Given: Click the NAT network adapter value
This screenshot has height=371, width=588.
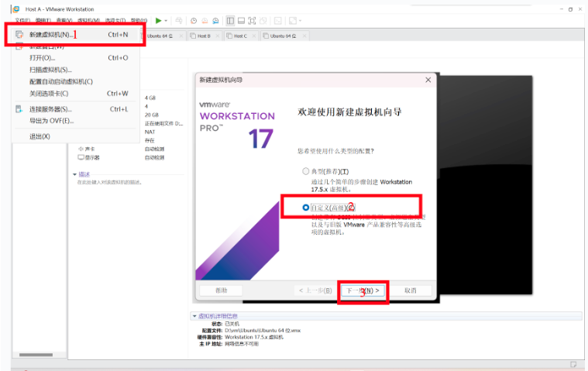Looking at the screenshot, I should coord(150,132).
